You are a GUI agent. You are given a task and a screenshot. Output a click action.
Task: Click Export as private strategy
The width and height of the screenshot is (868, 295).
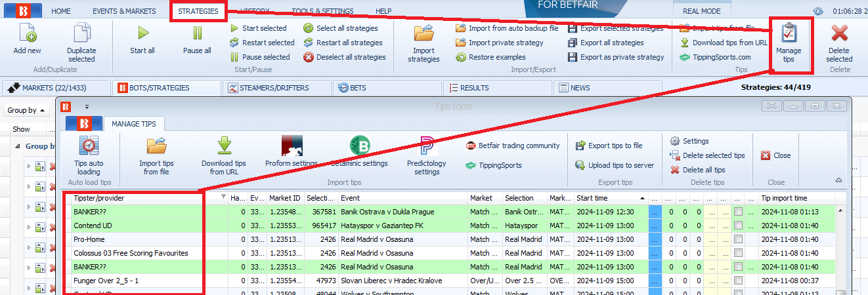coord(617,57)
